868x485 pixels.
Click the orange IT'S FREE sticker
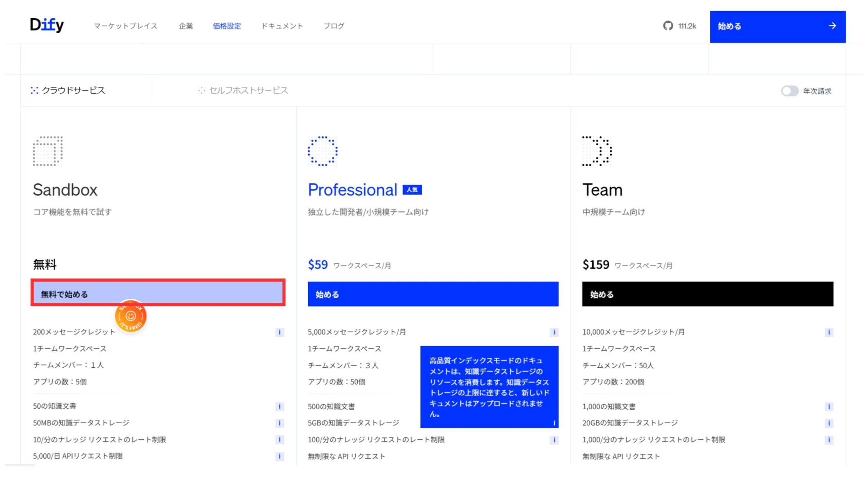[x=131, y=316]
